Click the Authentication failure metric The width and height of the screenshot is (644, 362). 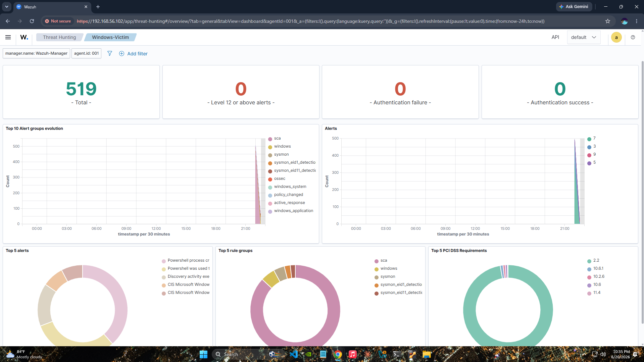pyautogui.click(x=400, y=93)
